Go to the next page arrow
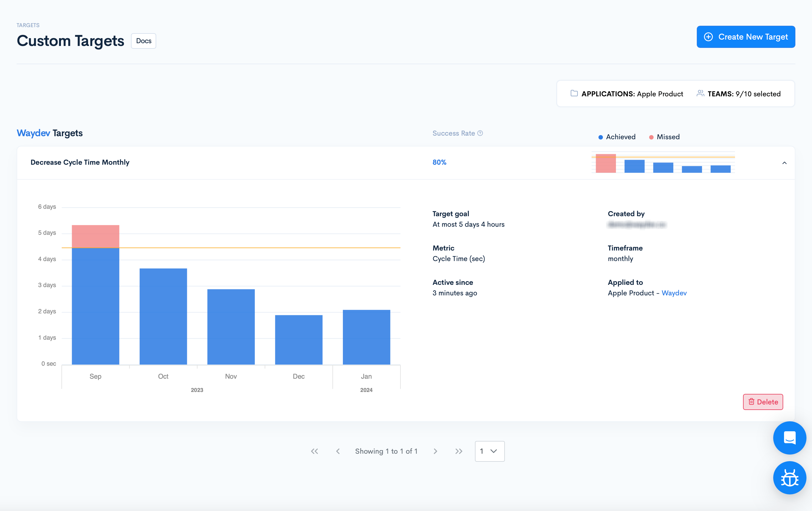 (x=435, y=451)
